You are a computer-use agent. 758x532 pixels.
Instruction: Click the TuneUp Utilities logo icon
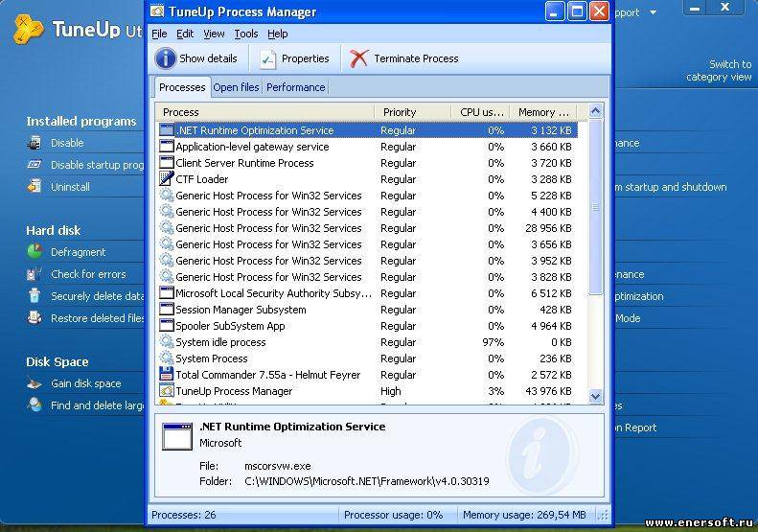(x=28, y=29)
